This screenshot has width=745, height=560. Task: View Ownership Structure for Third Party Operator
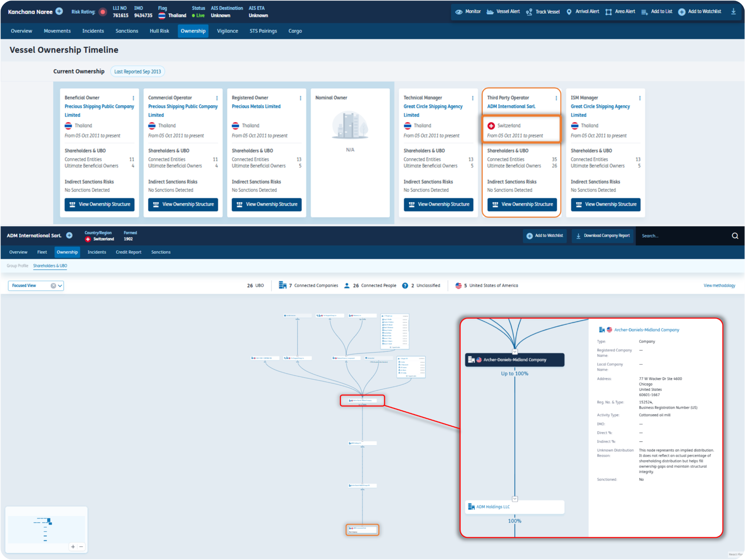tap(522, 205)
